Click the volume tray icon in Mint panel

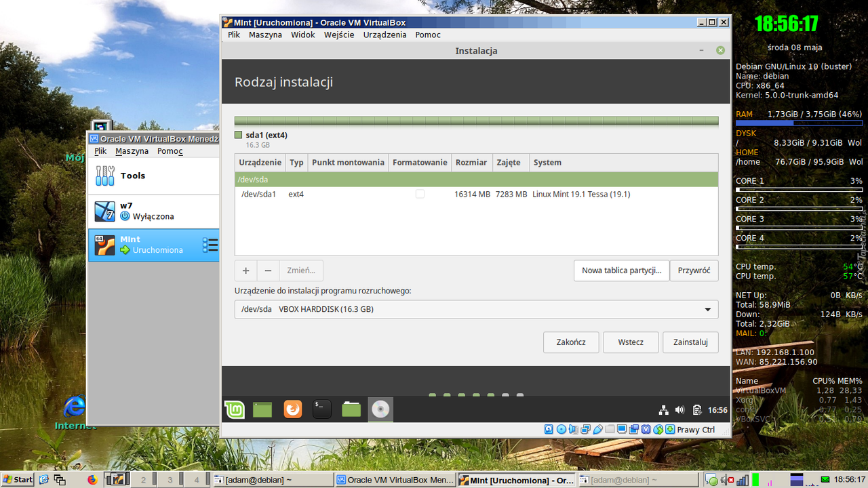coord(680,410)
